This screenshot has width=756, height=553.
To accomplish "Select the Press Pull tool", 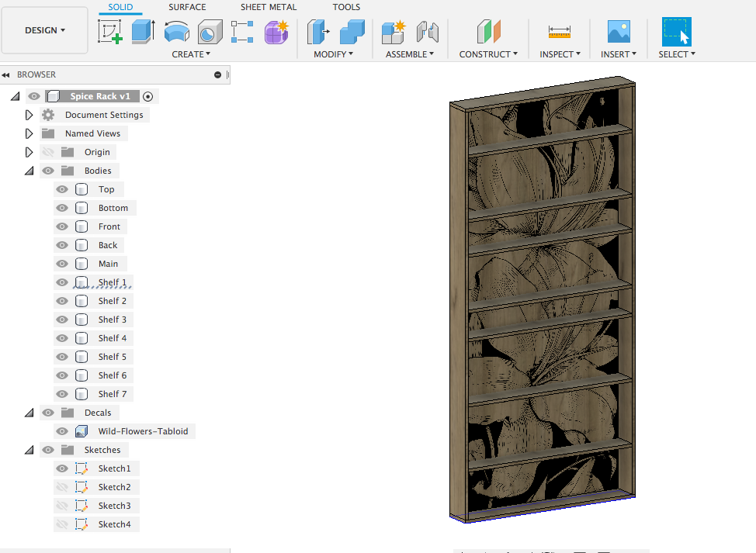I will [318, 32].
